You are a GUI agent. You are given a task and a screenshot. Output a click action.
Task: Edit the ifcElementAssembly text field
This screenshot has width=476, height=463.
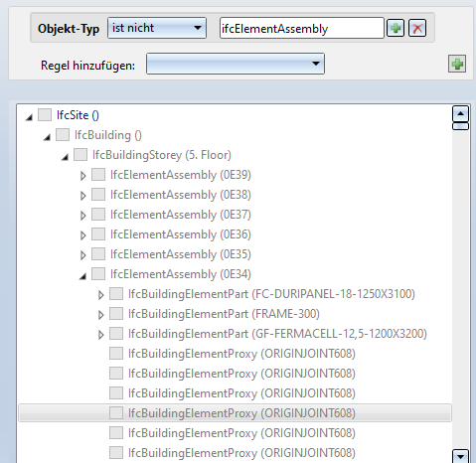(x=301, y=29)
